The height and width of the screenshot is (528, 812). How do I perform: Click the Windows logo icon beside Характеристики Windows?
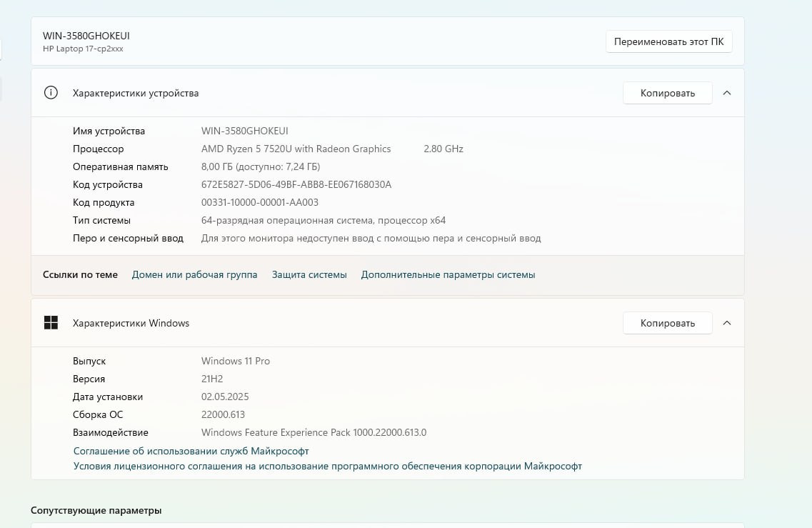coord(51,323)
